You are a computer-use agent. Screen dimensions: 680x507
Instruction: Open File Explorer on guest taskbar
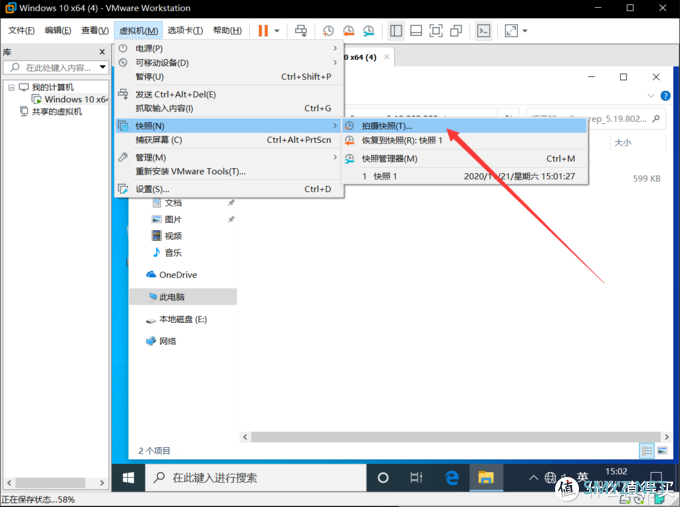486,478
